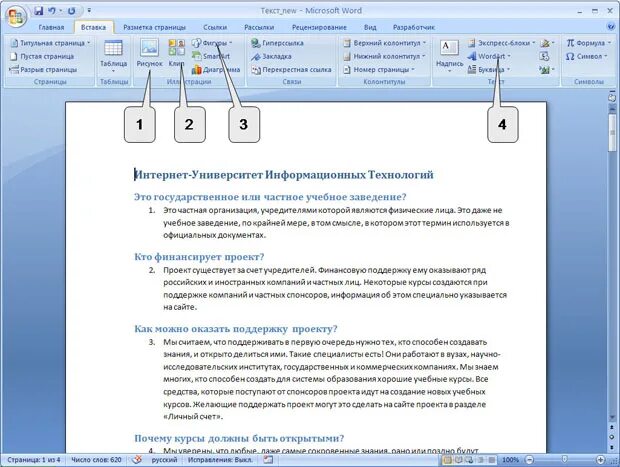This screenshot has width=620, height=467.
Task: Save the document from quick access toolbar
Action: pyautogui.click(x=38, y=11)
